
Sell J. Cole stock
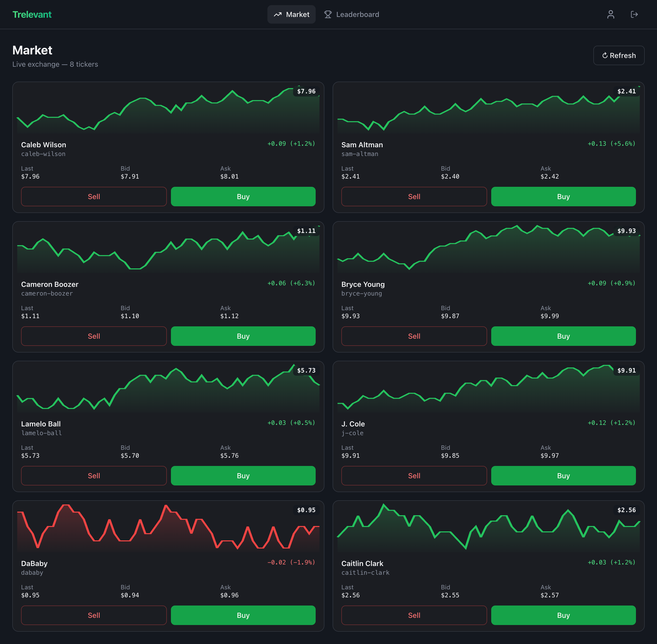pyautogui.click(x=414, y=475)
